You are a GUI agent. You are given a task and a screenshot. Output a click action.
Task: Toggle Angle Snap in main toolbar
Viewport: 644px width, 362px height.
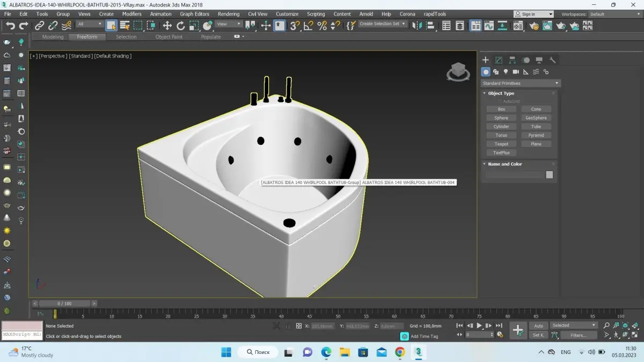(x=309, y=25)
